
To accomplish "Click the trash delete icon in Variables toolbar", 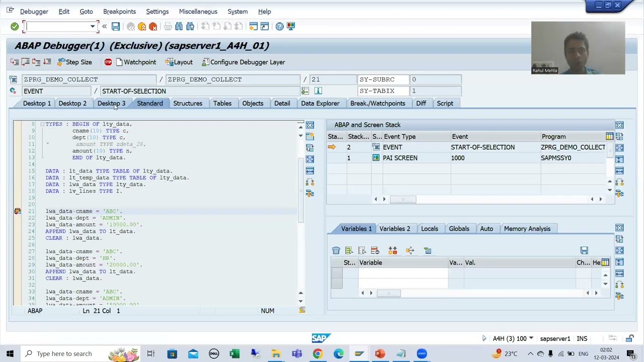I will tap(336, 250).
